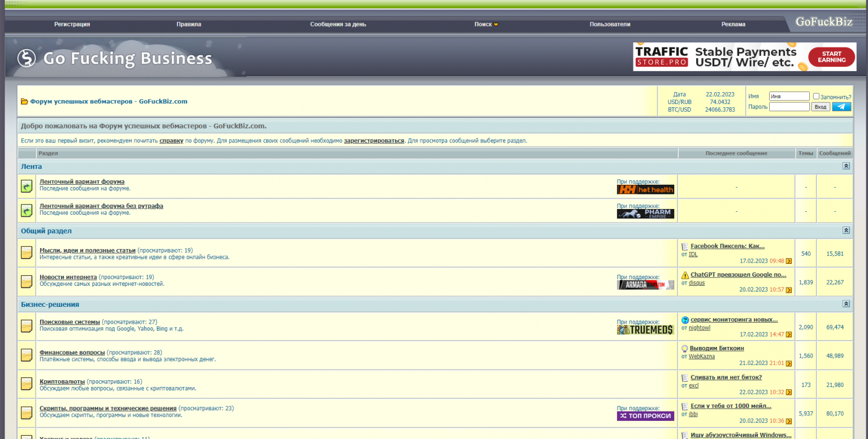Open the Пользователи menu item
Screen dimensions: 868x439
tap(610, 24)
